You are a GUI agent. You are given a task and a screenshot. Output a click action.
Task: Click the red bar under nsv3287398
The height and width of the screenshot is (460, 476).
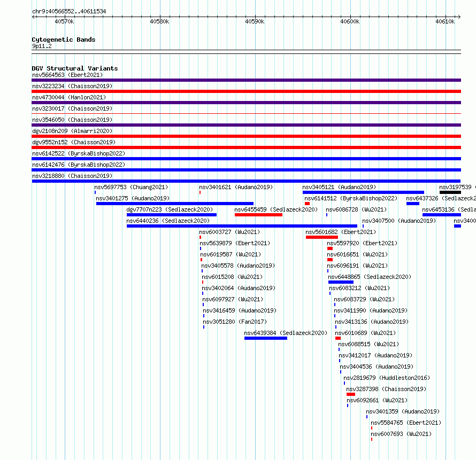tap(351, 394)
